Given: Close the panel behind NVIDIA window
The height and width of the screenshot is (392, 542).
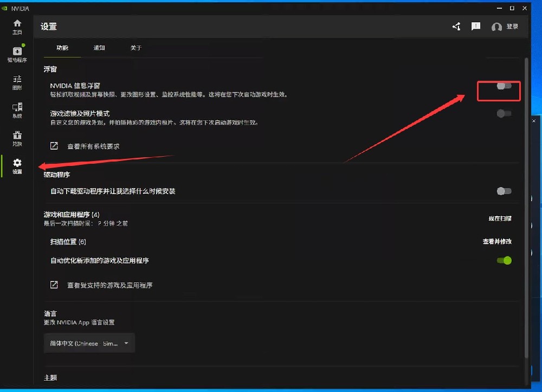Looking at the screenshot, I should 534,121.
